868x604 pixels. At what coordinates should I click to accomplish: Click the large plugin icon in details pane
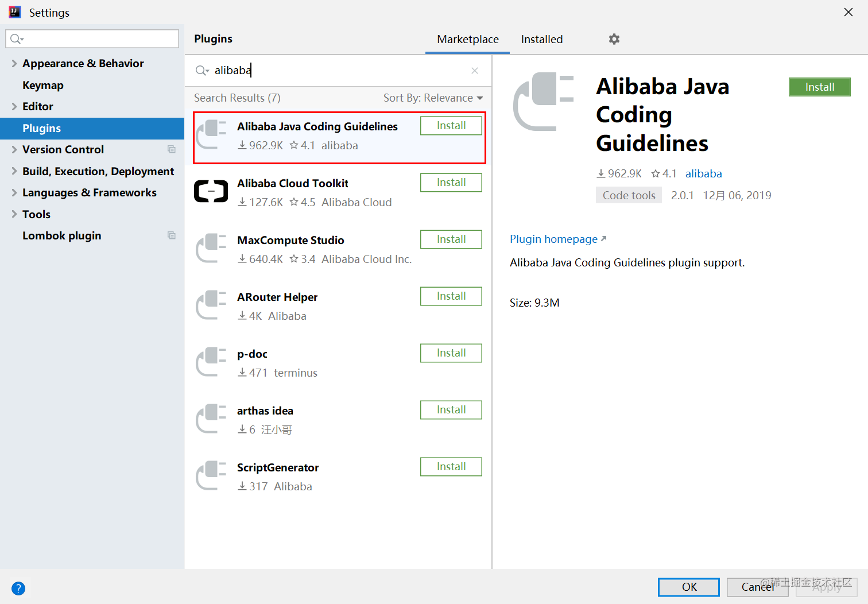pos(544,102)
